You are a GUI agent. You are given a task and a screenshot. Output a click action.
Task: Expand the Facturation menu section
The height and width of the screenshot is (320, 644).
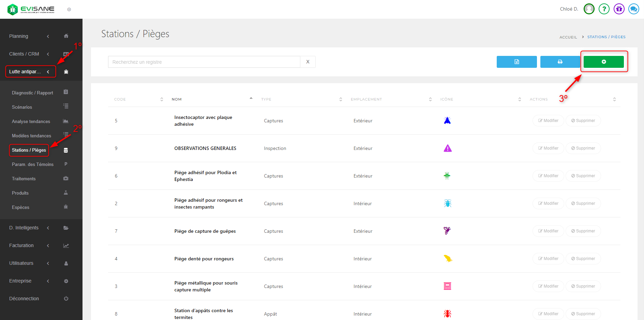click(x=29, y=245)
